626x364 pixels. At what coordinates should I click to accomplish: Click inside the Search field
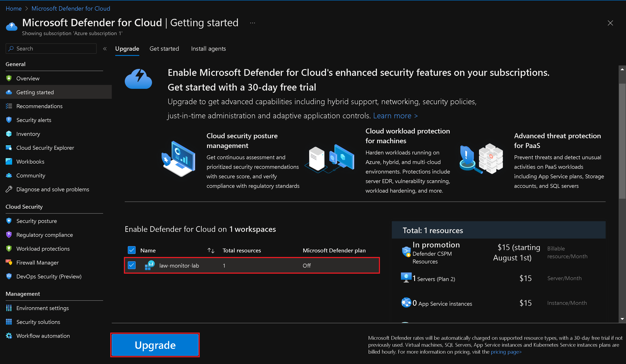51,49
